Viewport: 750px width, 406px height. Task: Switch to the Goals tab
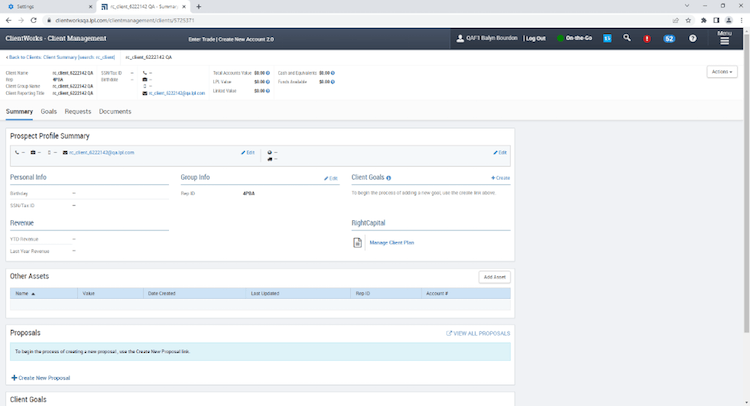(x=48, y=111)
